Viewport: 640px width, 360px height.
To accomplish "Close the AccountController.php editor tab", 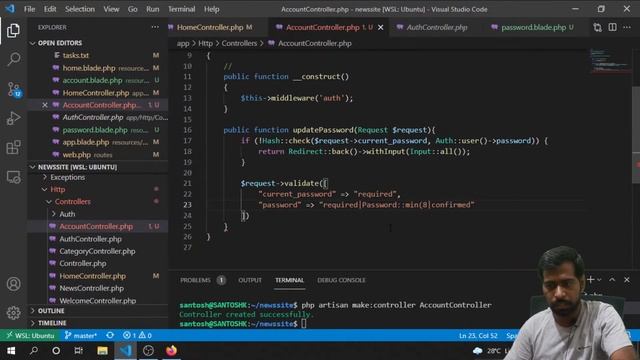I will (x=380, y=27).
